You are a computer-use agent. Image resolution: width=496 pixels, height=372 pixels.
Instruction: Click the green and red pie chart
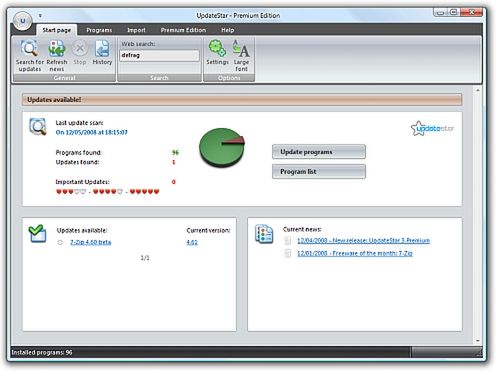point(222,147)
